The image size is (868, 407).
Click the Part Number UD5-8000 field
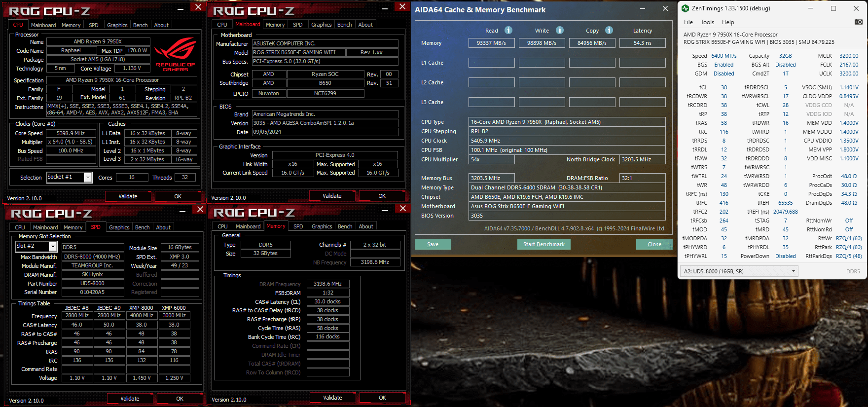93,284
